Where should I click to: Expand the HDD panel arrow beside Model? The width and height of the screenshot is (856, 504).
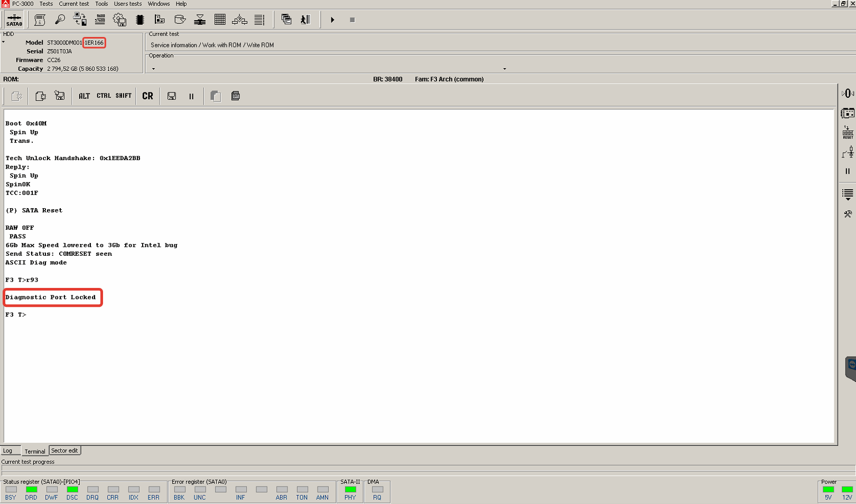click(x=4, y=42)
